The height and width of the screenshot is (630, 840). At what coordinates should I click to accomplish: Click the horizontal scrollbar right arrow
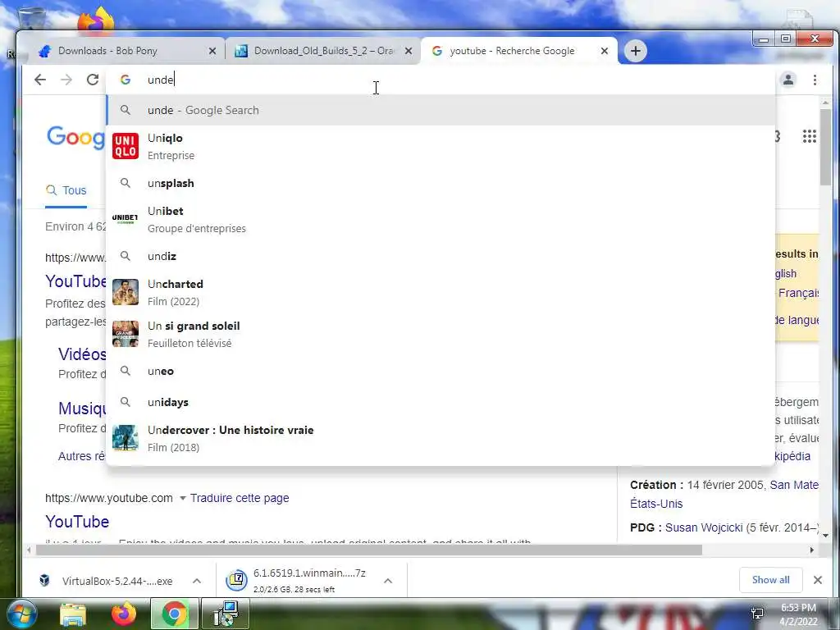coord(811,550)
